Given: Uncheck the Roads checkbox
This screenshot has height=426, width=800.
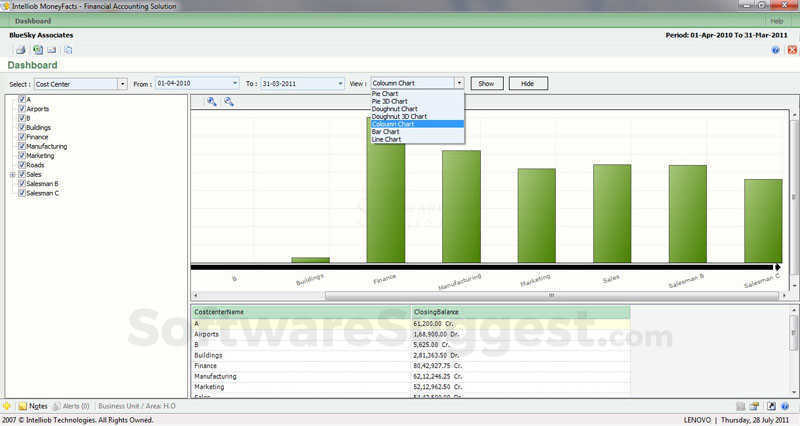Looking at the screenshot, I should [22, 165].
